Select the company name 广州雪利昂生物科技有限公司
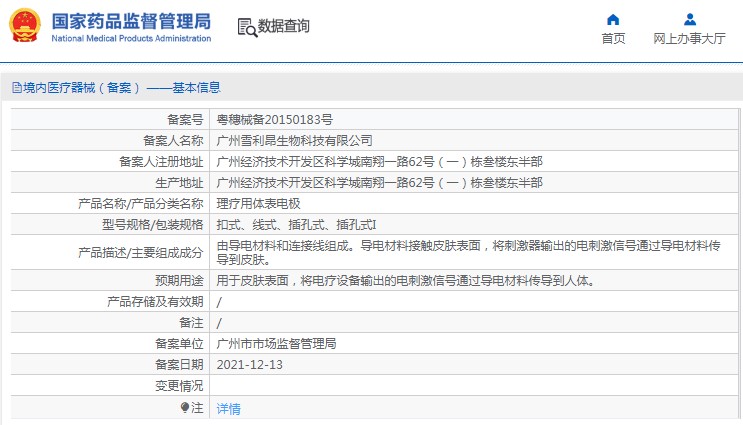 click(294, 141)
